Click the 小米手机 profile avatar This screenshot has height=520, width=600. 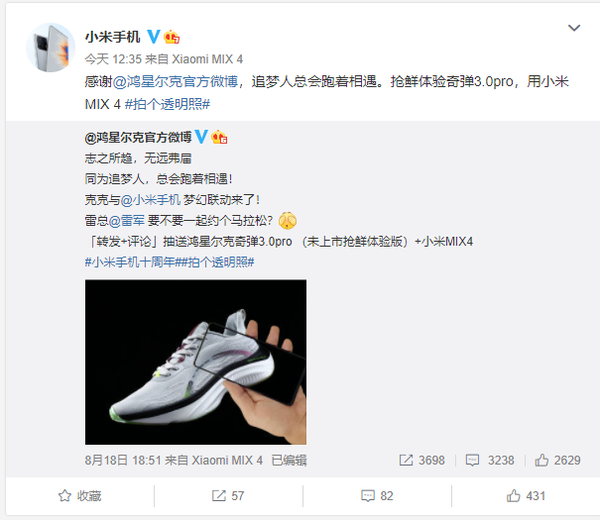click(51, 47)
